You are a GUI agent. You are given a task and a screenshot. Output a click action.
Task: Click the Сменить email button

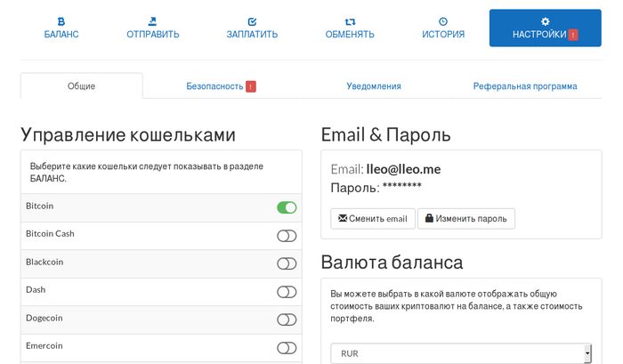click(373, 219)
